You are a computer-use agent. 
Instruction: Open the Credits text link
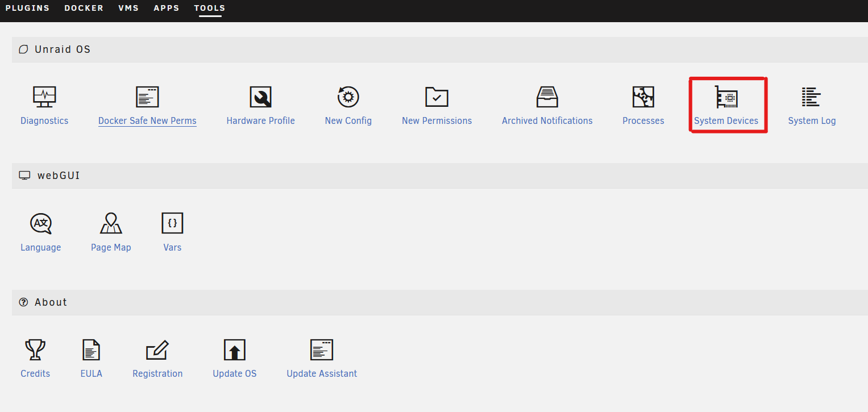tap(35, 373)
